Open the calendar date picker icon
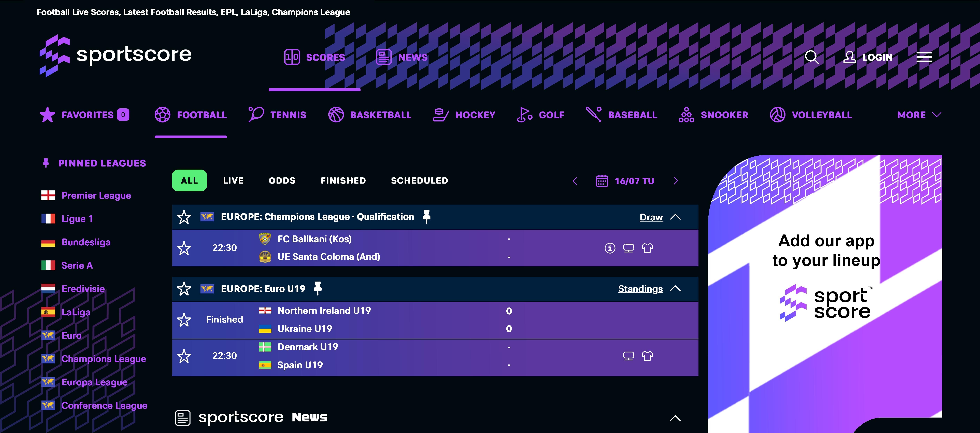This screenshot has width=980, height=433. coord(602,181)
